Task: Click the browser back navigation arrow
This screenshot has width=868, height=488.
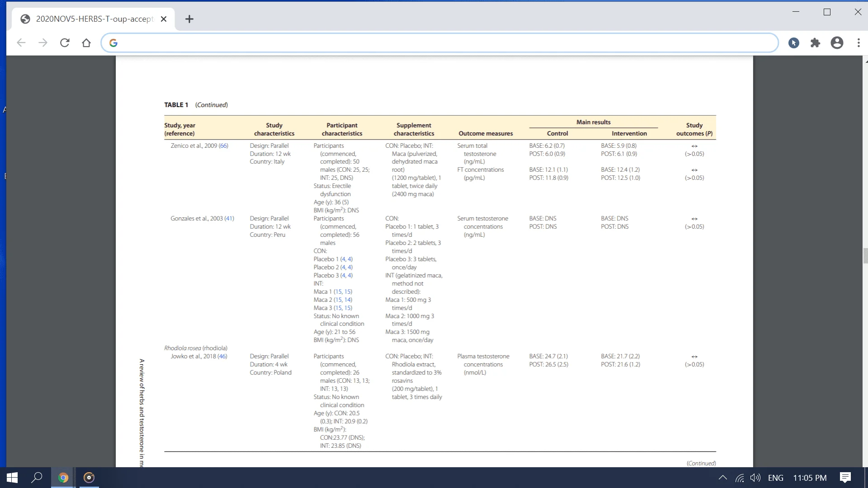Action: point(21,42)
